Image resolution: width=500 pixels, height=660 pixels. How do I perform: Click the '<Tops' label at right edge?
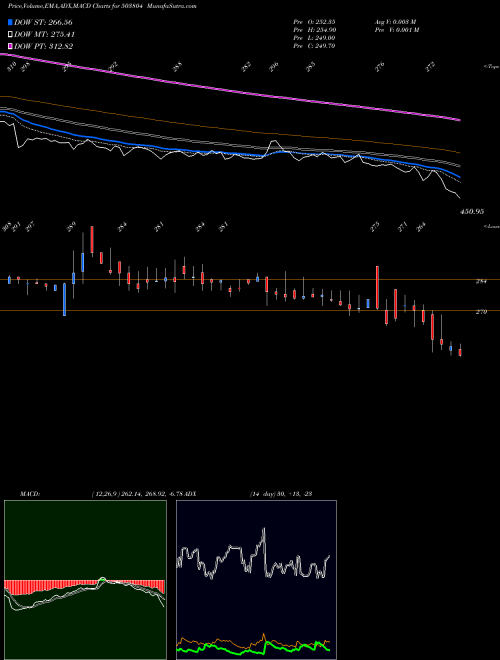click(491, 67)
